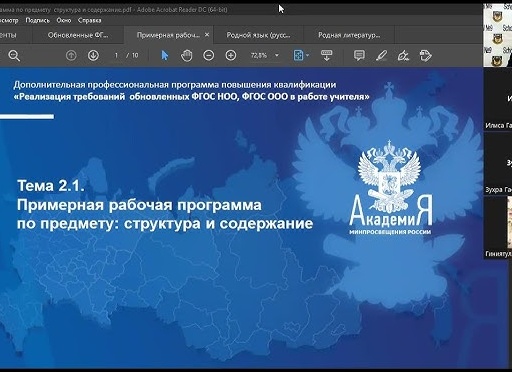
Task: Add a comment note
Action: coord(359,55)
